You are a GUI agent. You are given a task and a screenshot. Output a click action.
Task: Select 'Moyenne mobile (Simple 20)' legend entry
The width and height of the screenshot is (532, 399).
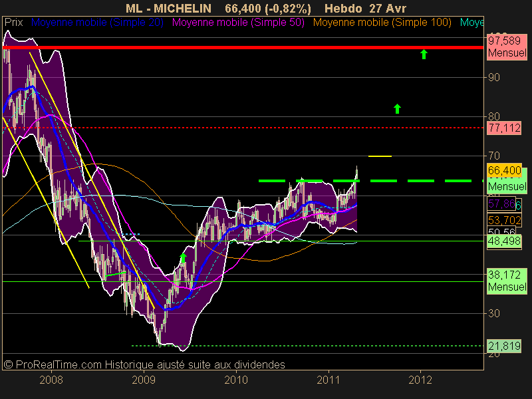[x=97, y=23]
